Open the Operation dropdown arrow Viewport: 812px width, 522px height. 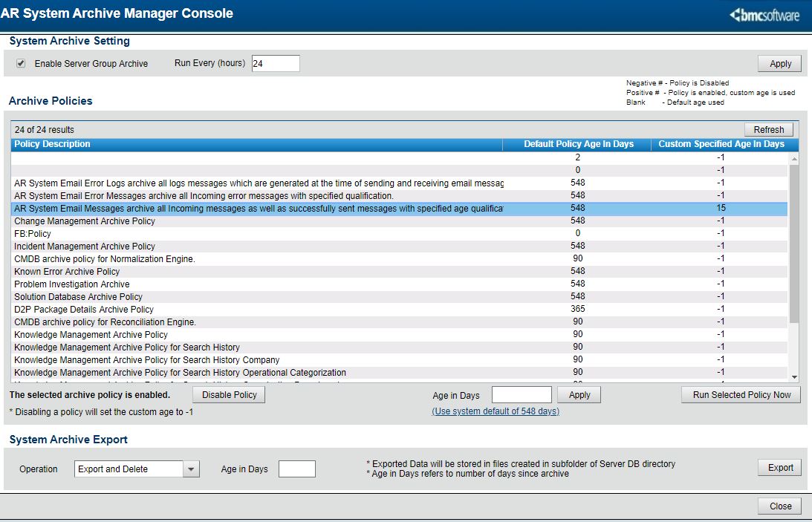(x=191, y=469)
